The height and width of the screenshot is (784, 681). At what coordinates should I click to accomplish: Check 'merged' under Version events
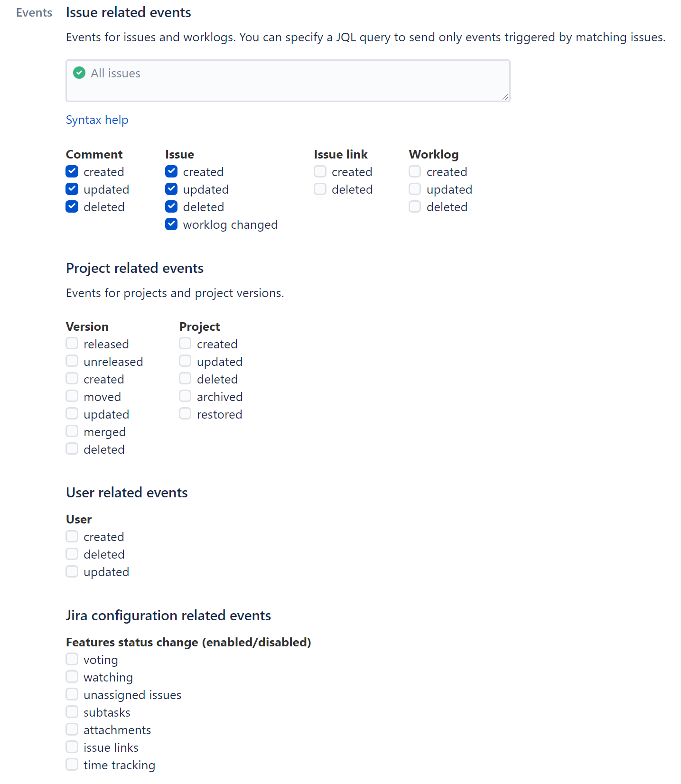(x=72, y=431)
